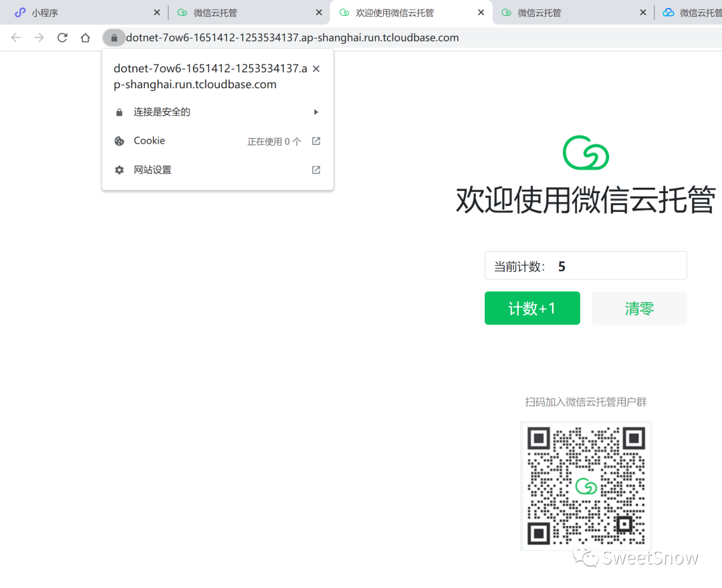Go forward to the next page
The height and width of the screenshot is (588, 722).
pyautogui.click(x=39, y=37)
